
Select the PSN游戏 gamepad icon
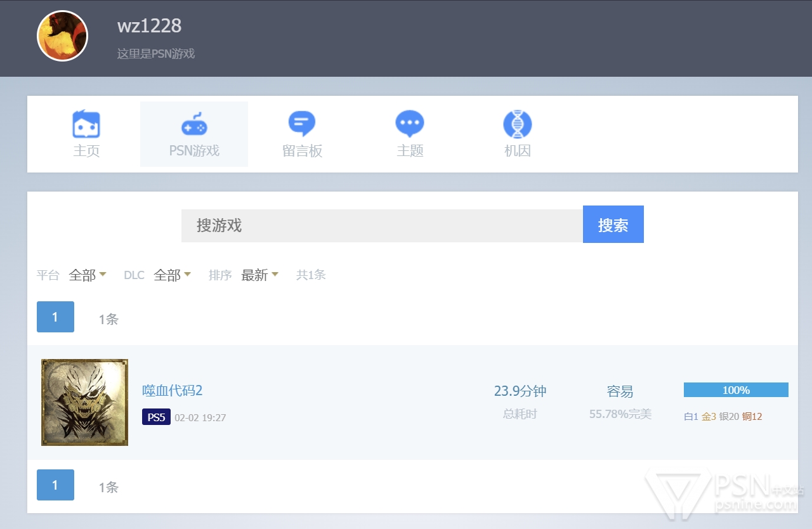tap(194, 124)
